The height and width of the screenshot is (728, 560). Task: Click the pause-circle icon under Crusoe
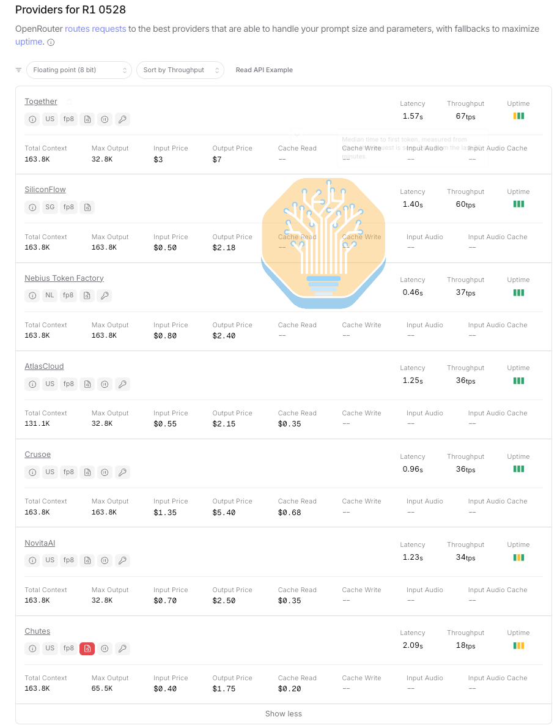click(105, 472)
